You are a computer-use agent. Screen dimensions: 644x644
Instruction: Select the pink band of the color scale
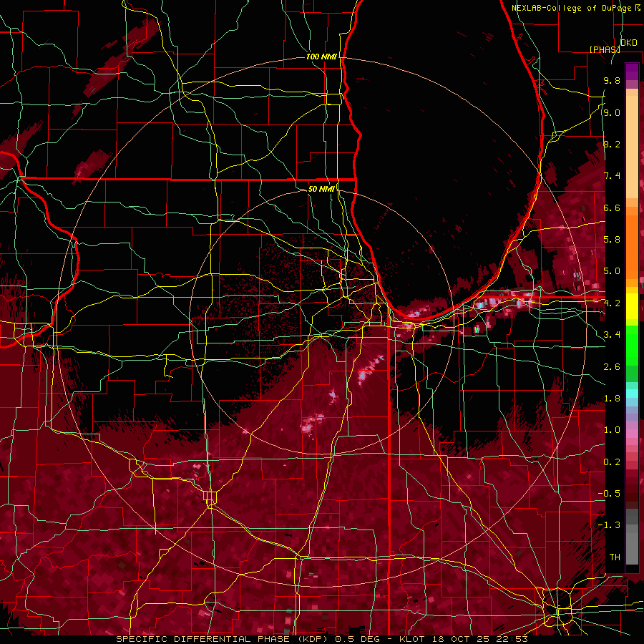(632, 434)
